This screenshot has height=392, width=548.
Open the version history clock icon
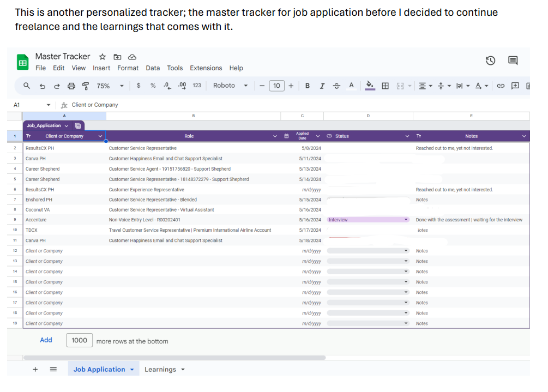tap(490, 61)
